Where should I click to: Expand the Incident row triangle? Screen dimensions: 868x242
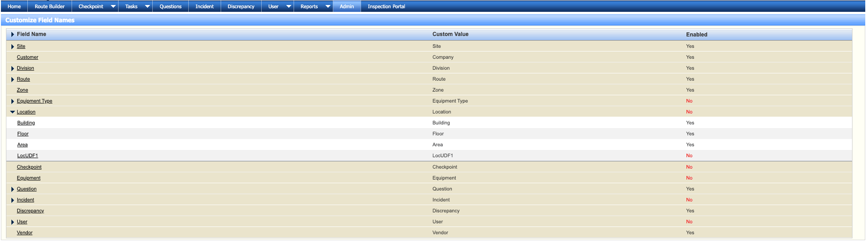[13, 200]
